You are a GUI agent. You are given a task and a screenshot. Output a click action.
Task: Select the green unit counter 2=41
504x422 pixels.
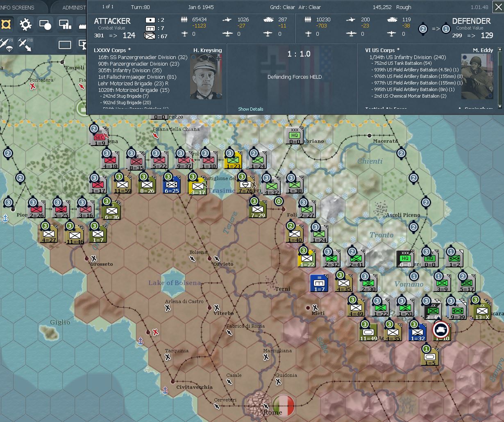(356, 259)
